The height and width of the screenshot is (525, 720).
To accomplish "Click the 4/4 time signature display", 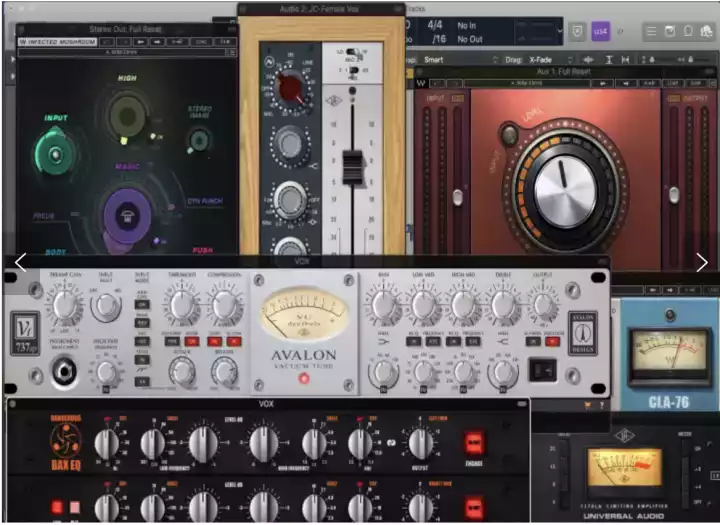I will [x=434, y=24].
